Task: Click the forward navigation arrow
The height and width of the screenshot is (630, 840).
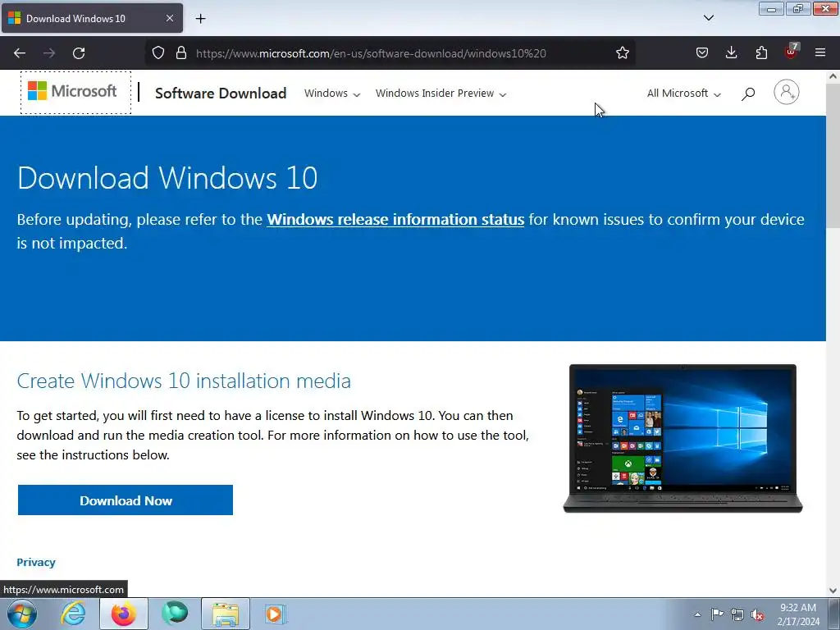Action: [49, 53]
